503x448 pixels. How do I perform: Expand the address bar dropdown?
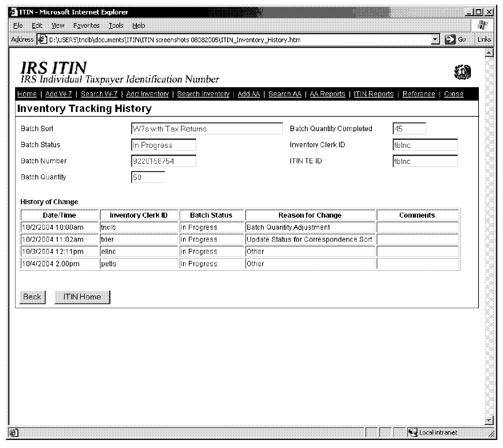click(435, 40)
